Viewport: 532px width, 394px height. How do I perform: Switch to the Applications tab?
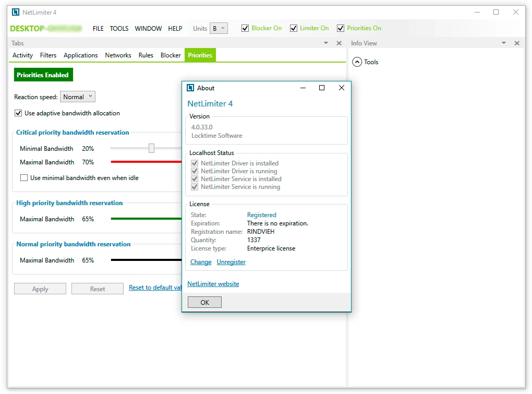[x=81, y=55]
